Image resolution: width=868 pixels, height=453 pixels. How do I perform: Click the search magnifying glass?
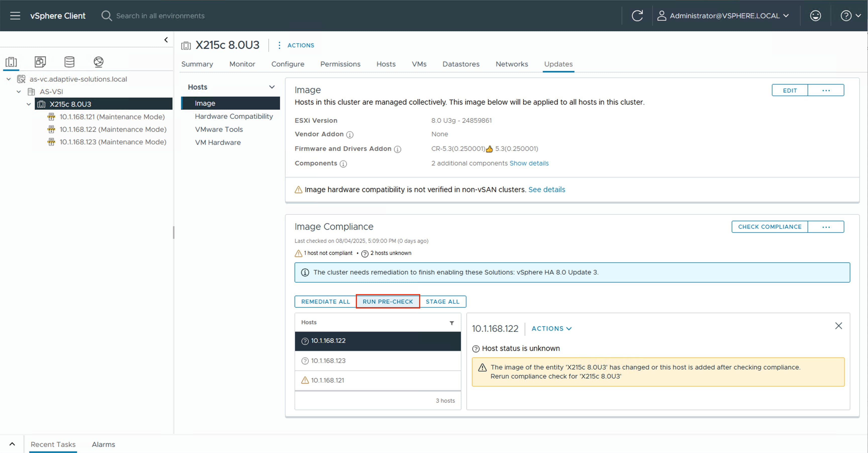point(106,16)
